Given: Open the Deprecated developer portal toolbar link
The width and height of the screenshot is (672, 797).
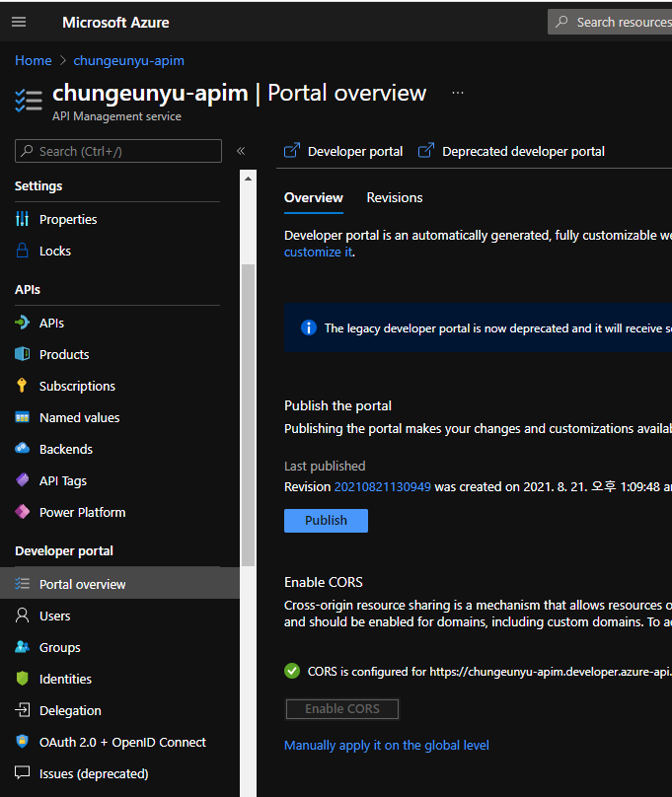Looking at the screenshot, I should click(511, 151).
